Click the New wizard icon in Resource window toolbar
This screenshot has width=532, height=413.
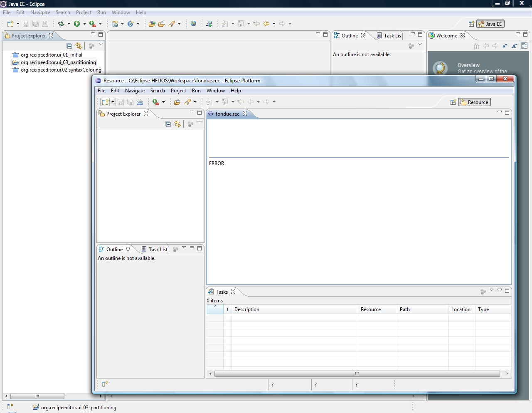(x=105, y=102)
